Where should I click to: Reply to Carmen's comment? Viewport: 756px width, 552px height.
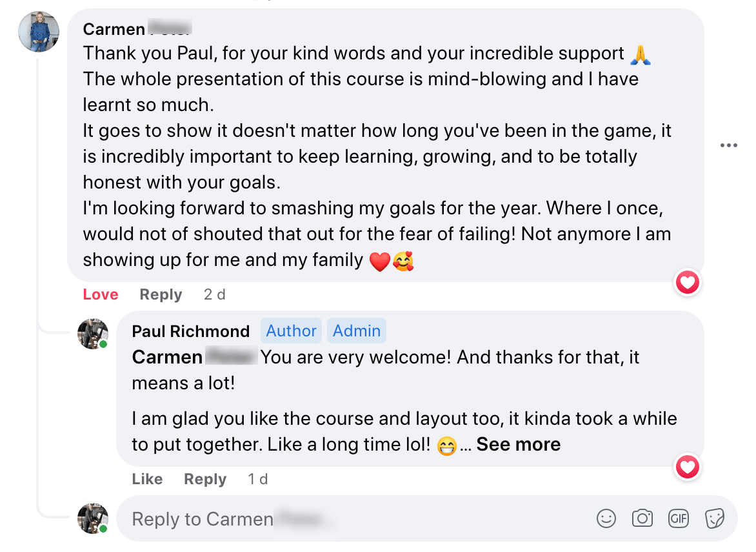[161, 294]
